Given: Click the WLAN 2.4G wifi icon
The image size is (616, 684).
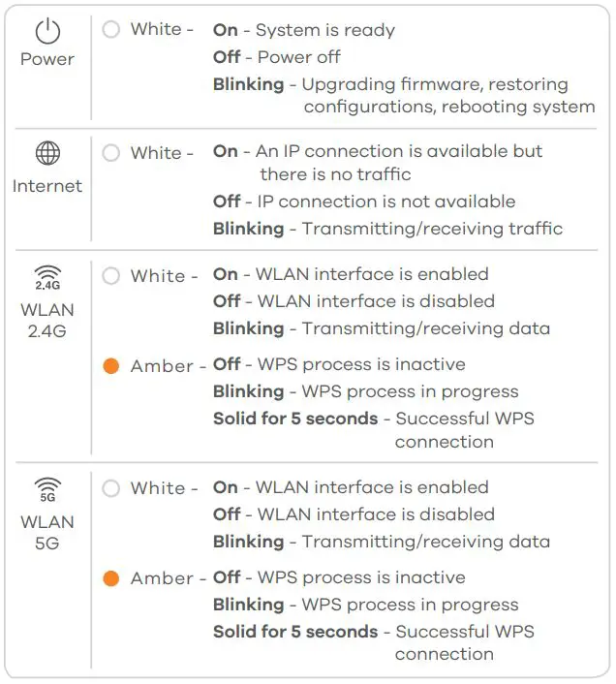Looking at the screenshot, I should [47, 279].
